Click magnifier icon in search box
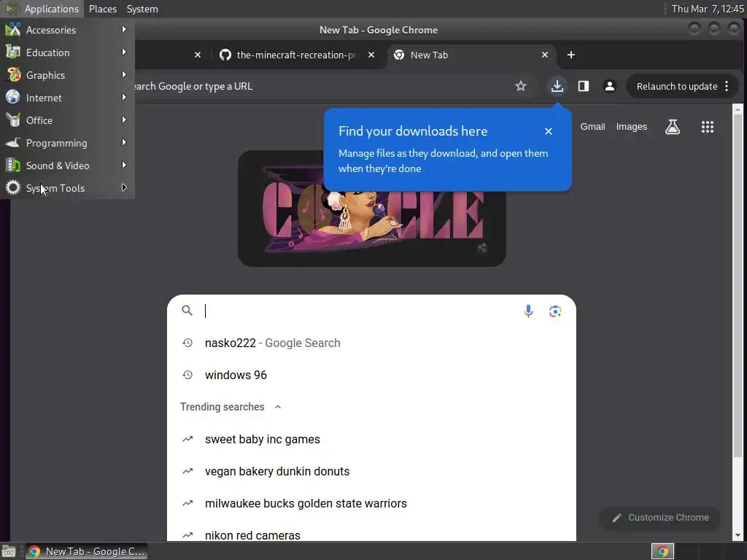The image size is (747, 560). (x=187, y=311)
